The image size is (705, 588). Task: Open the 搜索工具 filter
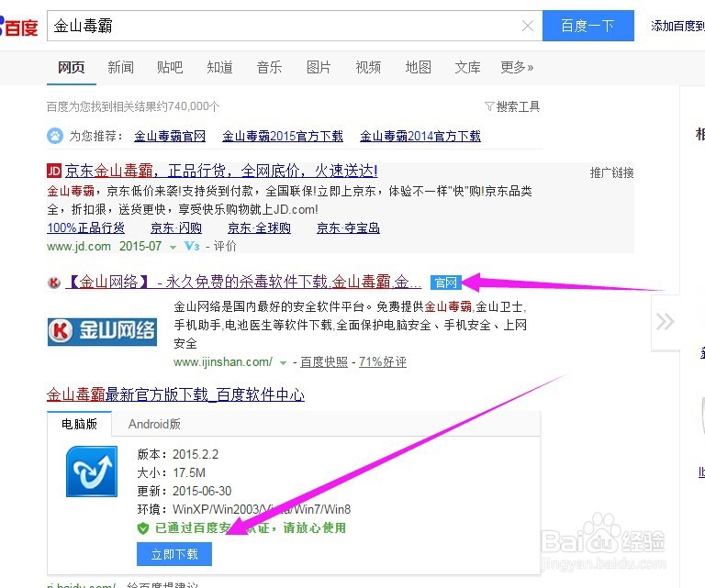click(512, 106)
